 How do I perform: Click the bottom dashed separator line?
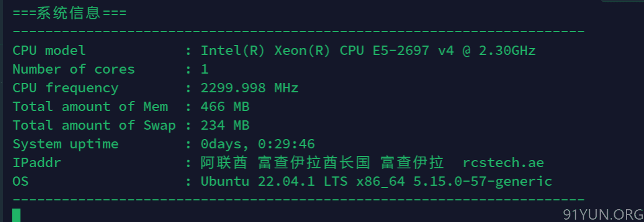pos(298,200)
